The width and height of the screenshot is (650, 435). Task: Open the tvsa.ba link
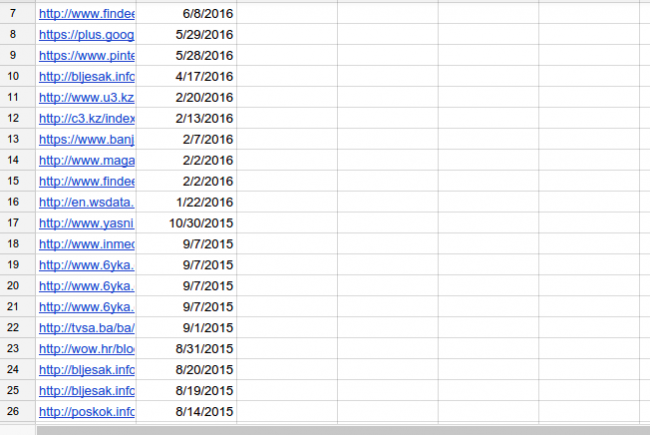86,327
